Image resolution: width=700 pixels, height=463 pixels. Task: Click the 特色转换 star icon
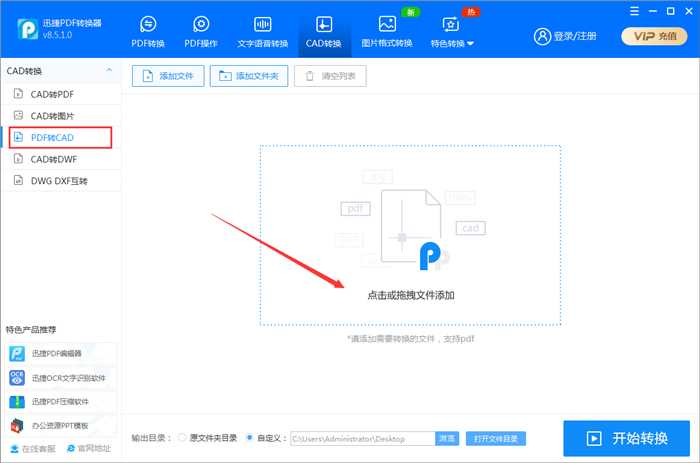[450, 24]
